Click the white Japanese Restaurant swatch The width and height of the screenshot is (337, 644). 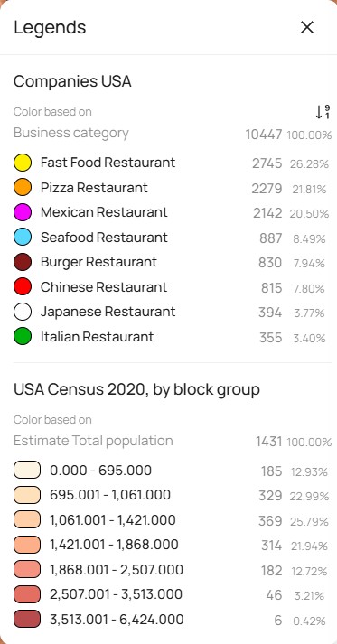pos(23,312)
